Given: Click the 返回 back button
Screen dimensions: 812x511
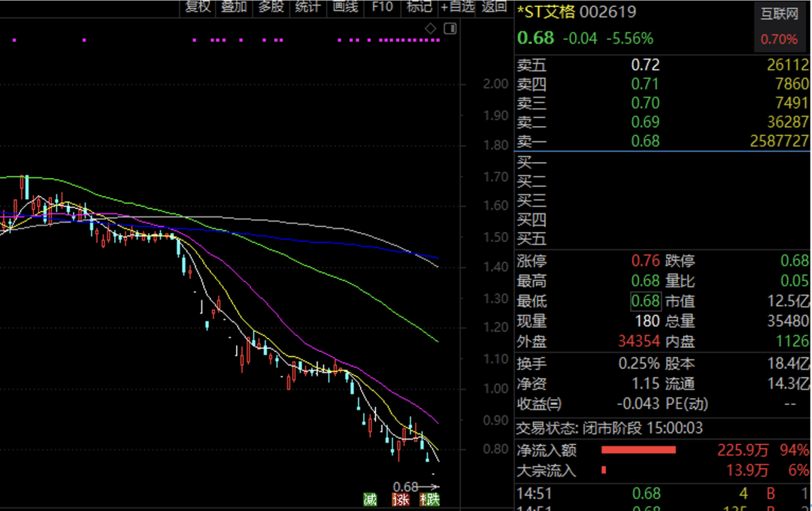Looking at the screenshot, I should [x=494, y=8].
